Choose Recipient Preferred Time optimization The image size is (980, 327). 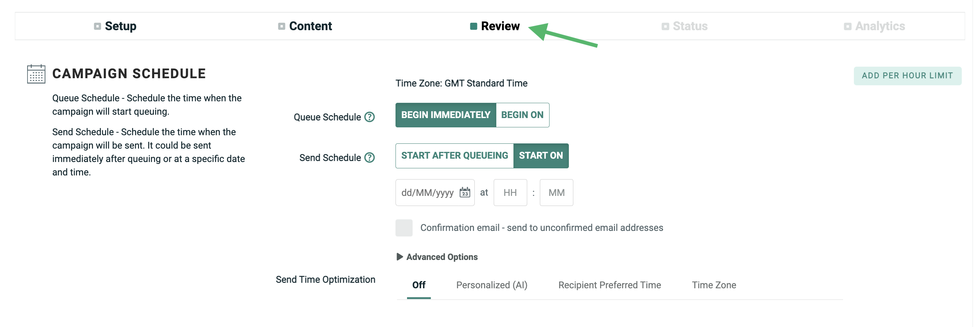609,285
